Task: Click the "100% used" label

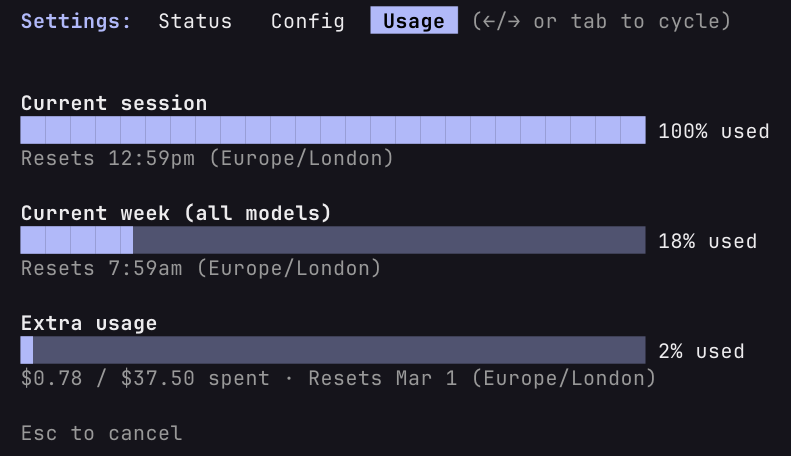Action: pyautogui.click(x=713, y=131)
